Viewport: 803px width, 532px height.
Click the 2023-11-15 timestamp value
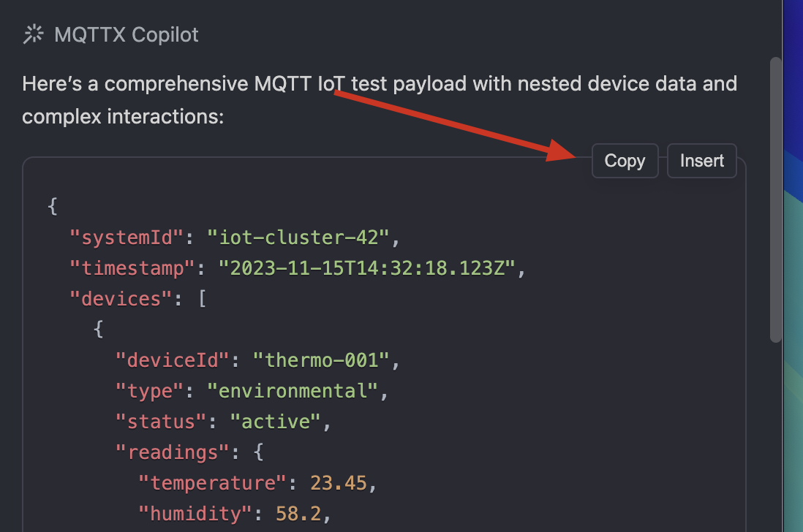point(368,268)
